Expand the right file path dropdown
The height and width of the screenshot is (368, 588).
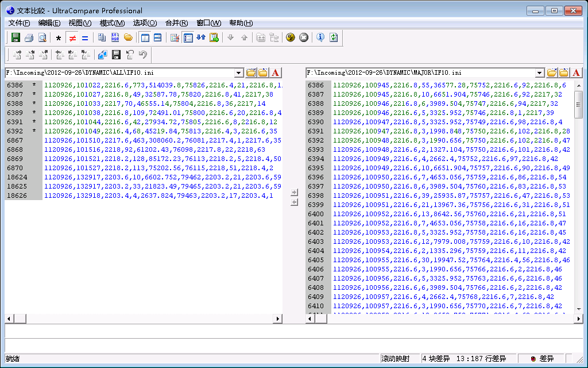[x=540, y=73]
